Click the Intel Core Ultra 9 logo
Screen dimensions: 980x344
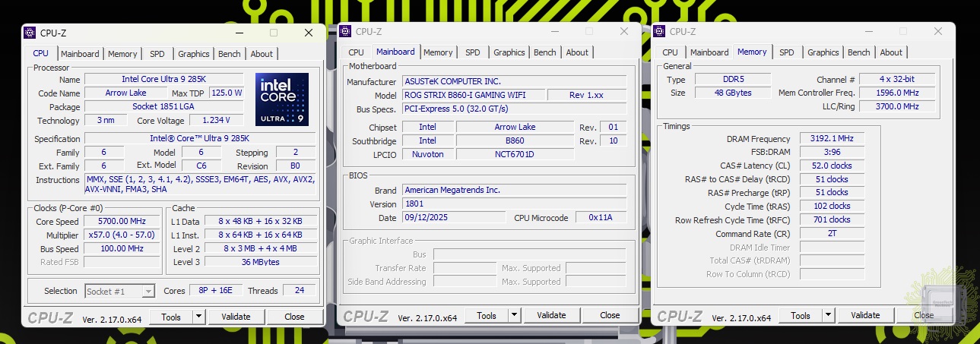coord(282,99)
